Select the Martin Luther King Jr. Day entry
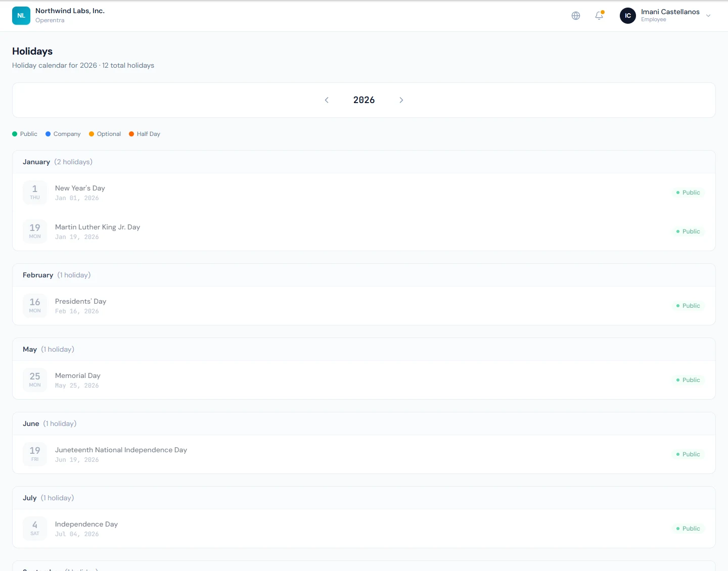The height and width of the screenshot is (571, 728). pos(364,231)
